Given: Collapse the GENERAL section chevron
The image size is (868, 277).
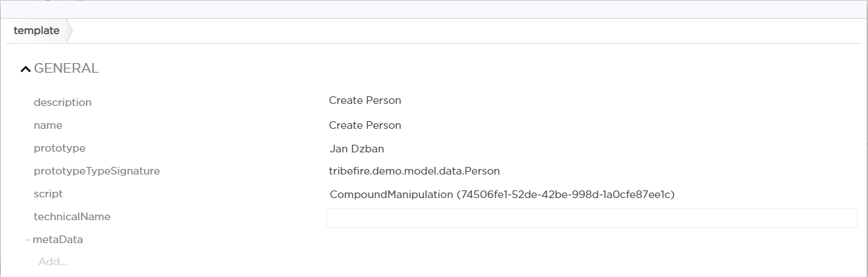Looking at the screenshot, I should 26,69.
